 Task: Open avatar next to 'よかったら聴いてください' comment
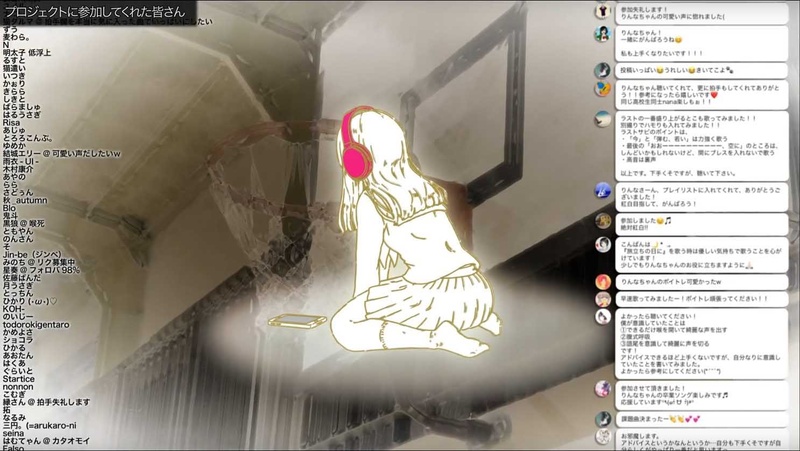coord(603,316)
